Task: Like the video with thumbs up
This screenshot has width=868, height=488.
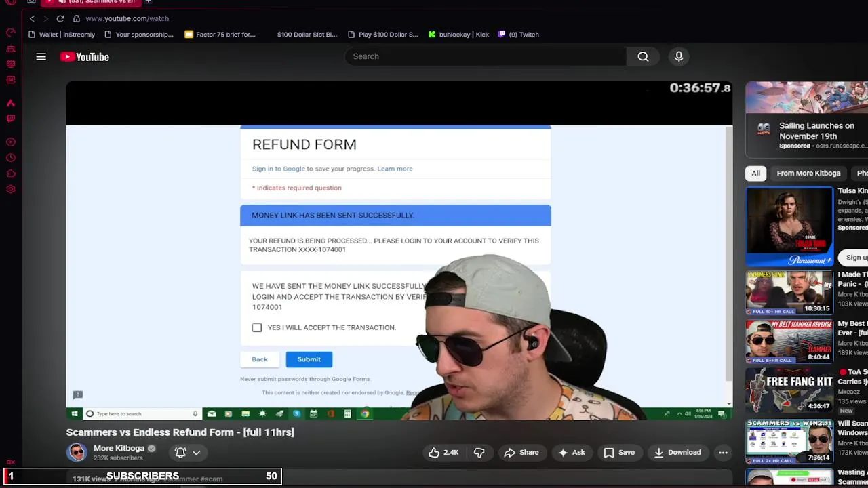Action: coord(443,453)
